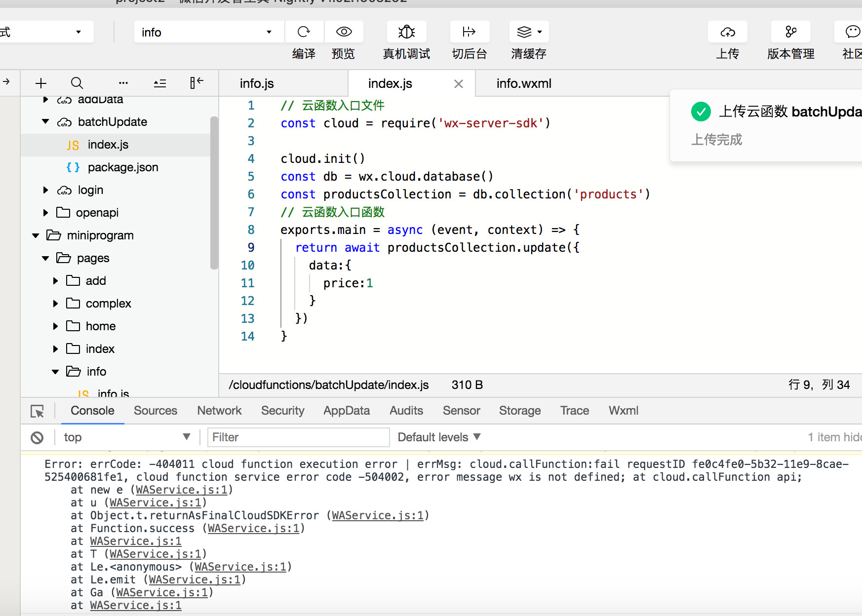Screen dimensions: 862x616
Task: Select package.json in file tree
Action: (x=122, y=167)
